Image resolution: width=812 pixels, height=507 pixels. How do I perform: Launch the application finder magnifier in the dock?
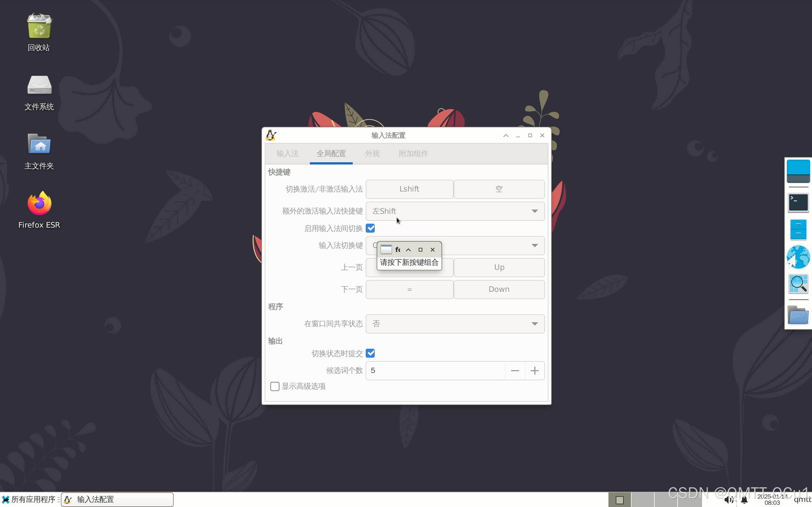coord(798,284)
